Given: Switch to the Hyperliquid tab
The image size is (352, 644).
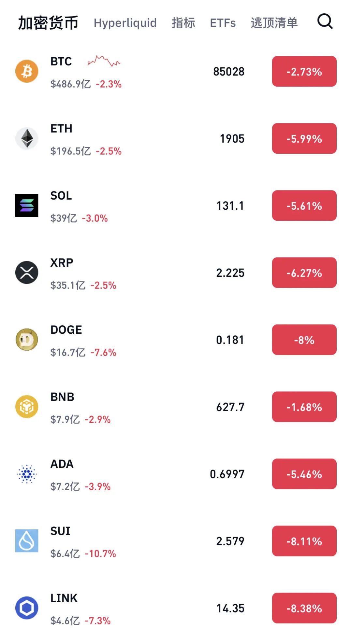Looking at the screenshot, I should 125,23.
